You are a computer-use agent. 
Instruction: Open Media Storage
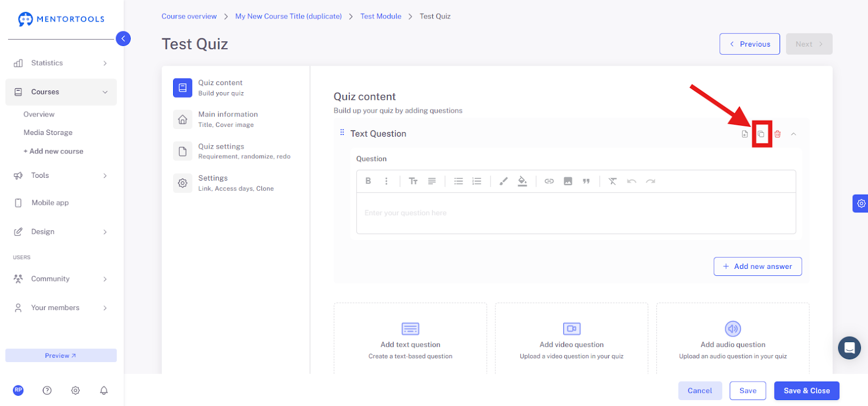click(x=48, y=132)
